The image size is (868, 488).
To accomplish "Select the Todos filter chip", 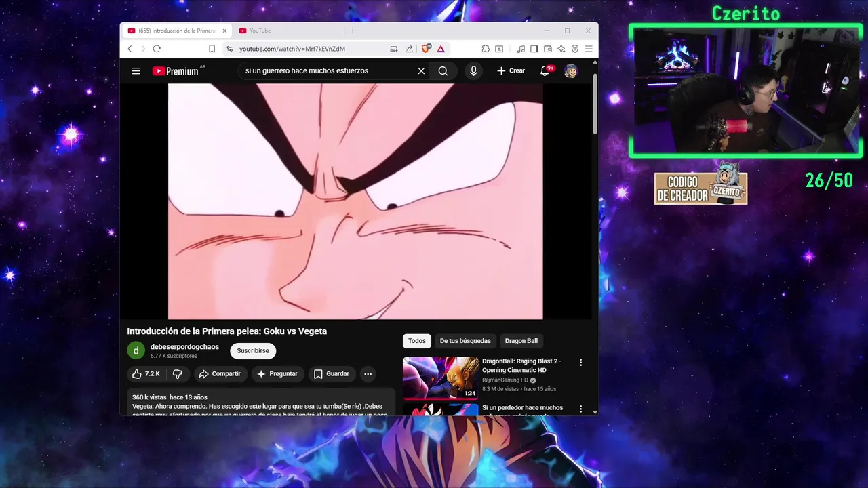I will [417, 341].
